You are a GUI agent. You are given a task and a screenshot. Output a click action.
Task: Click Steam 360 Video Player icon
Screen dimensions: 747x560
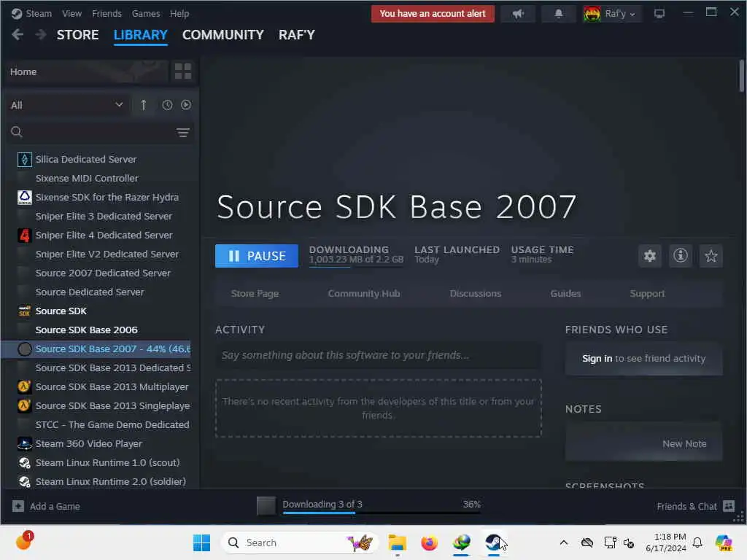click(x=24, y=443)
